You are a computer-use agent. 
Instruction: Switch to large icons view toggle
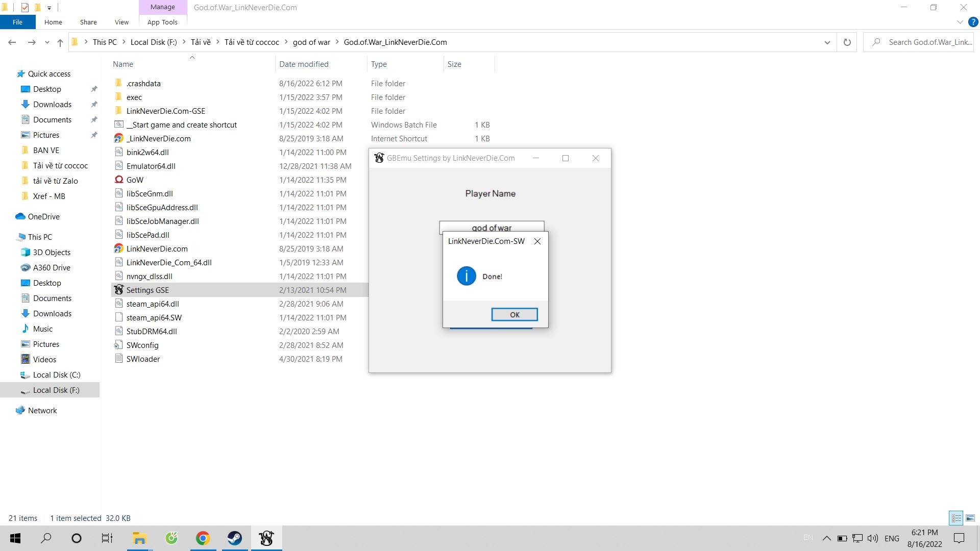click(x=970, y=518)
